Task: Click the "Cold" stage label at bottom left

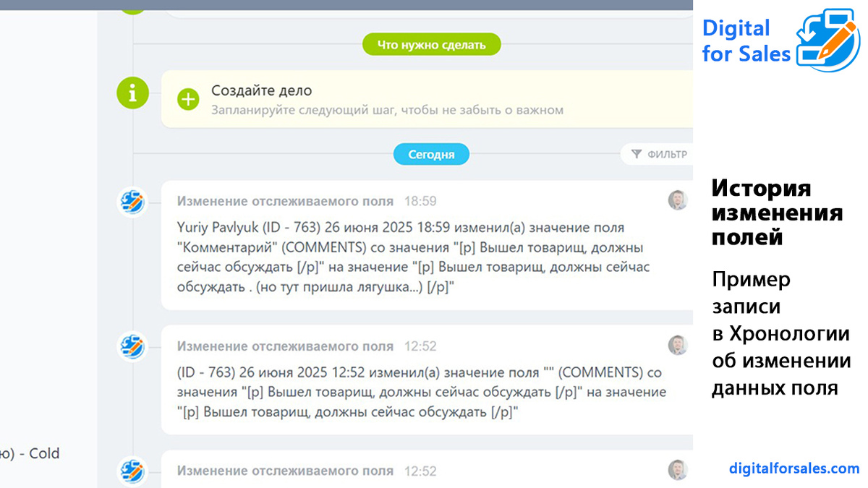Action: click(45, 453)
